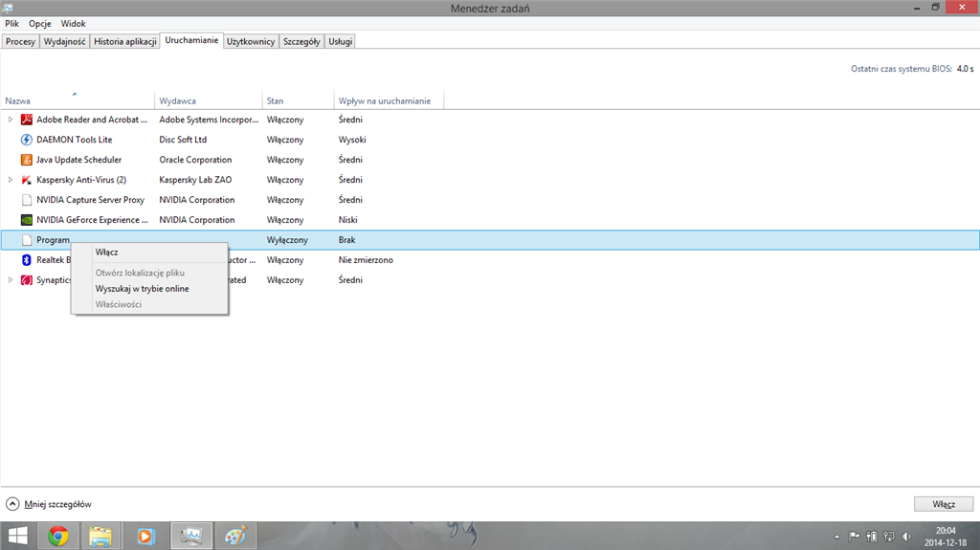Click Kaspersky Lab ZAO publisher cell

195,180
